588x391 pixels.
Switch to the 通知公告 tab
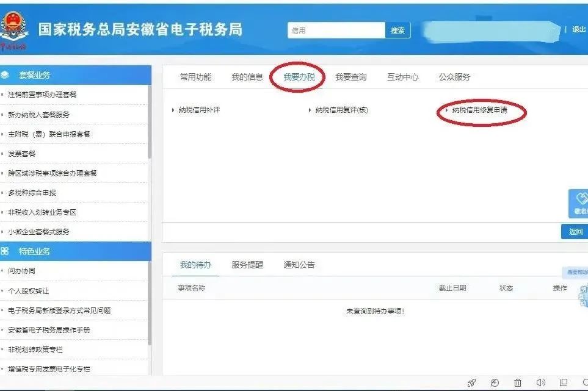[299, 265]
